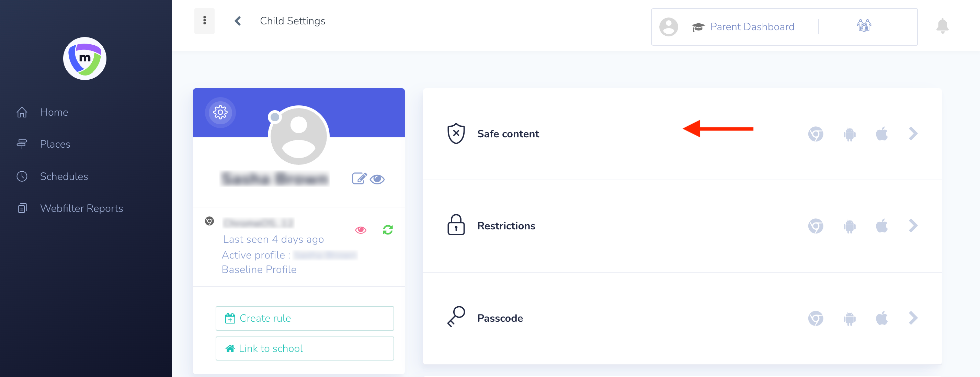980x377 pixels.
Task: Click the Link to school button
Action: coord(304,348)
